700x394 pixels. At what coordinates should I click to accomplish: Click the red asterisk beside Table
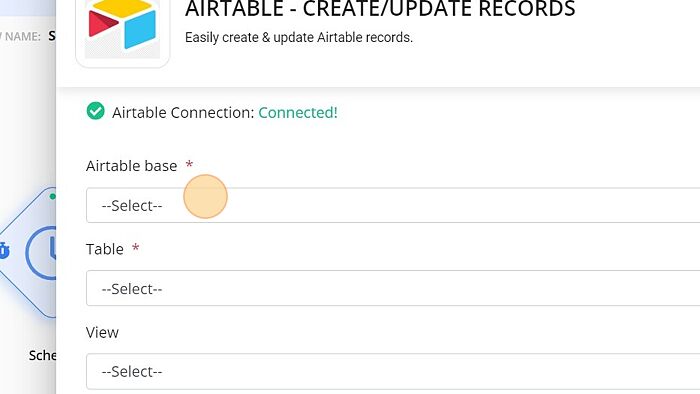(x=136, y=248)
